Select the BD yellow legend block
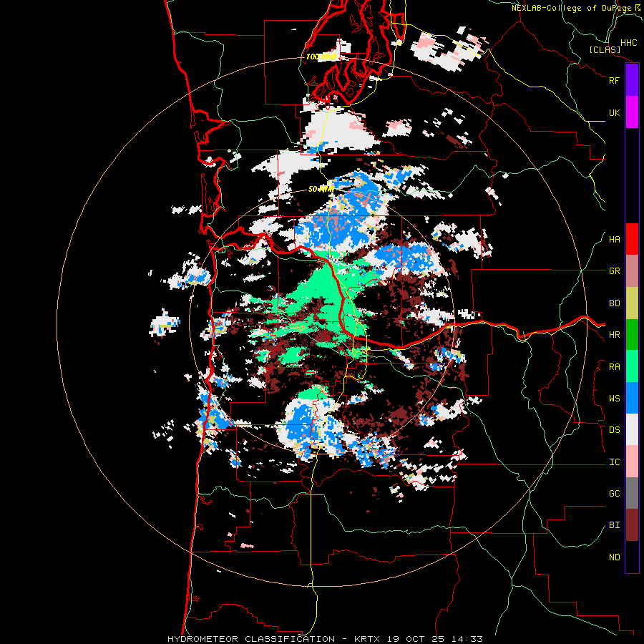 632,303
